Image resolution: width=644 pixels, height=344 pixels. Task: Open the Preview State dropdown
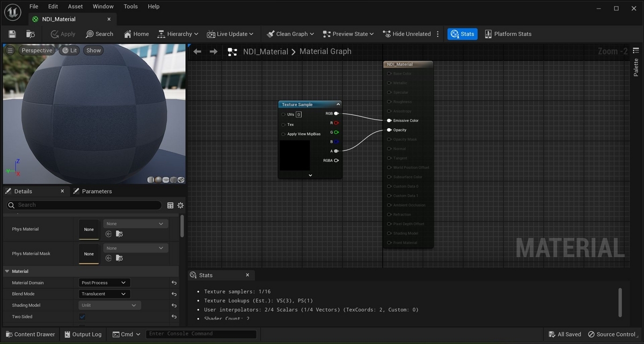349,34
